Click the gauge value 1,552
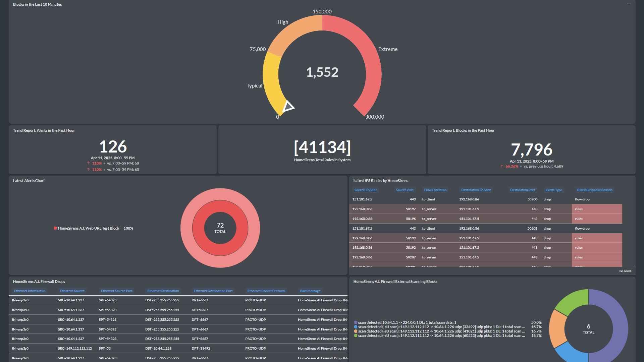 [322, 72]
